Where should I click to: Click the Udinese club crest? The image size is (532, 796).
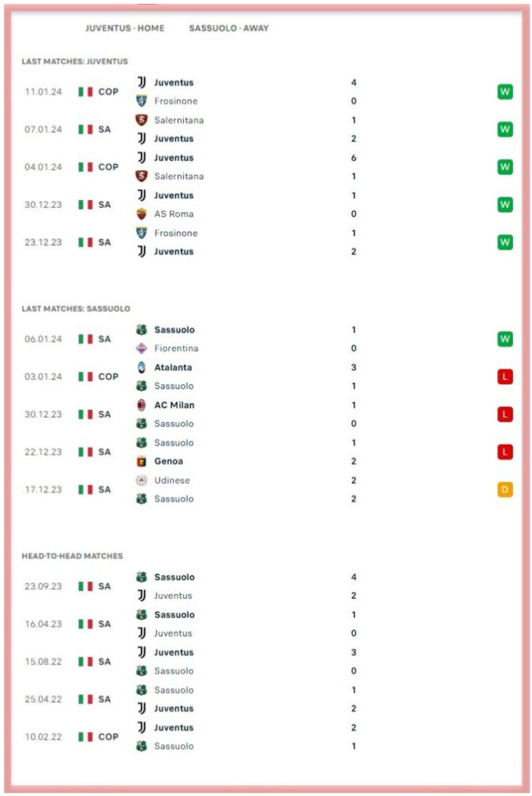tap(141, 480)
